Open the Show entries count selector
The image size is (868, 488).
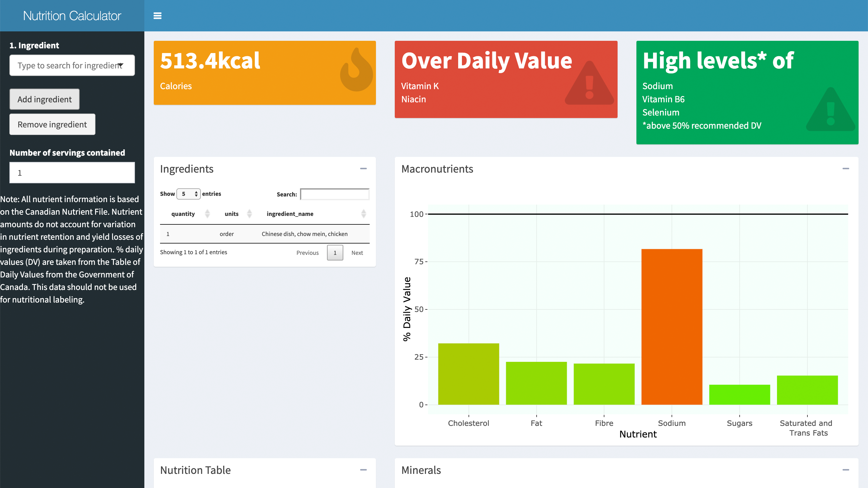(x=189, y=194)
